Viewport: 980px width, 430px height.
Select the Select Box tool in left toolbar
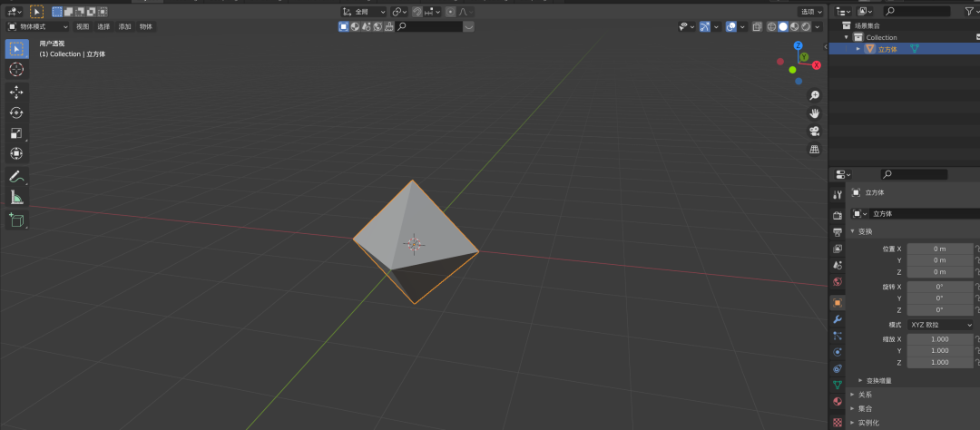[x=17, y=49]
